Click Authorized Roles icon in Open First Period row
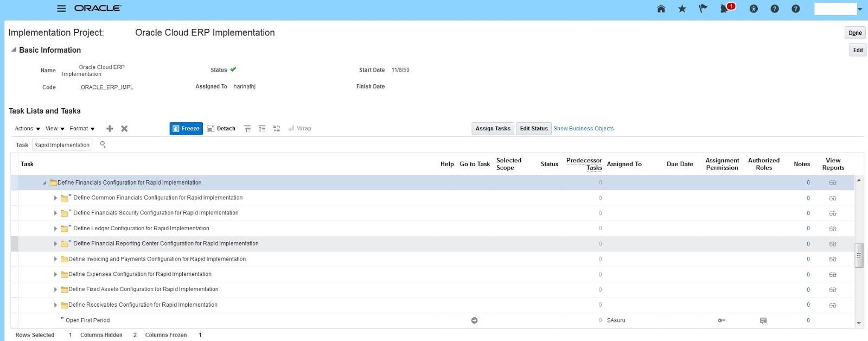 pos(763,320)
